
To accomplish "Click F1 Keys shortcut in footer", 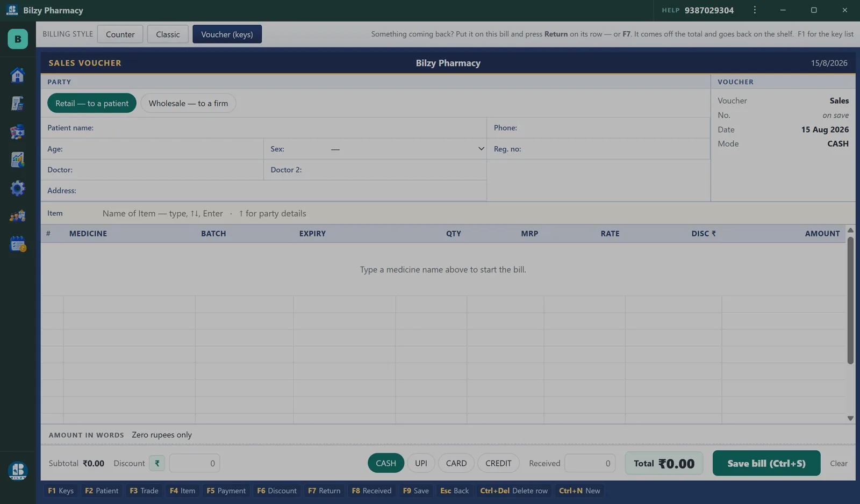I will pos(61,491).
